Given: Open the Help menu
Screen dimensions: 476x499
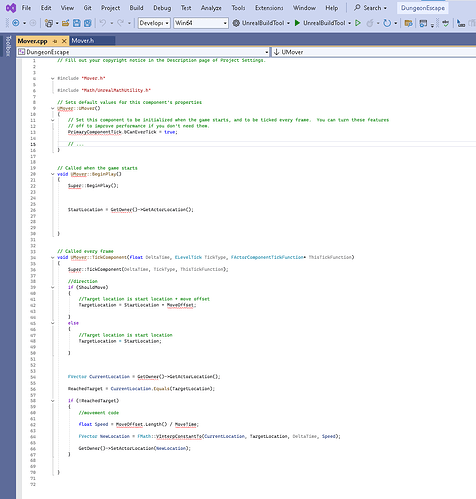Looking at the screenshot, I should tap(331, 8).
